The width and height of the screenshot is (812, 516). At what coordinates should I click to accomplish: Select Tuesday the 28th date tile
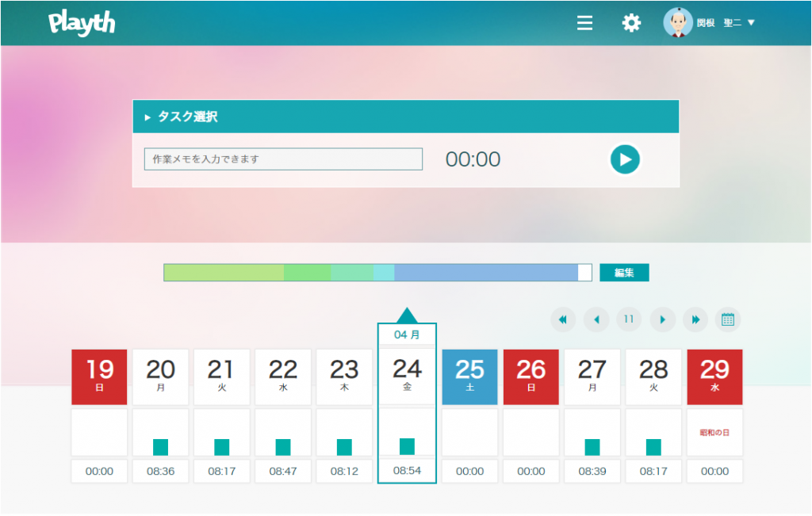653,376
